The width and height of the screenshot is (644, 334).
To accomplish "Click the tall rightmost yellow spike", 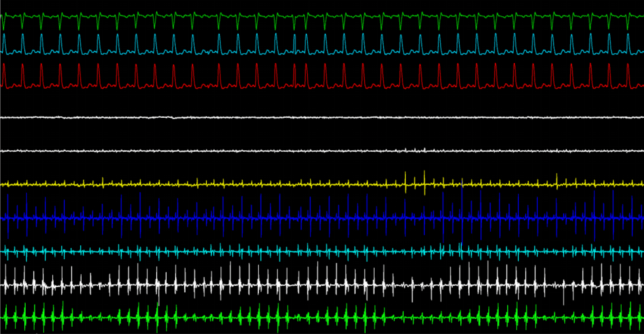I will click(557, 181).
